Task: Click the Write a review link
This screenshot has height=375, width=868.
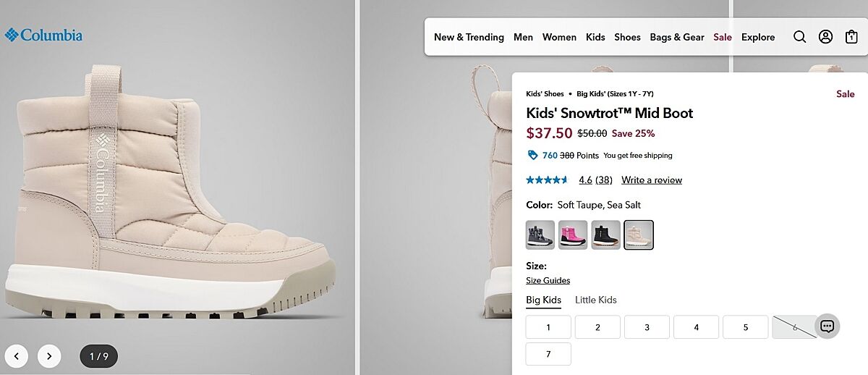Action: tap(651, 180)
